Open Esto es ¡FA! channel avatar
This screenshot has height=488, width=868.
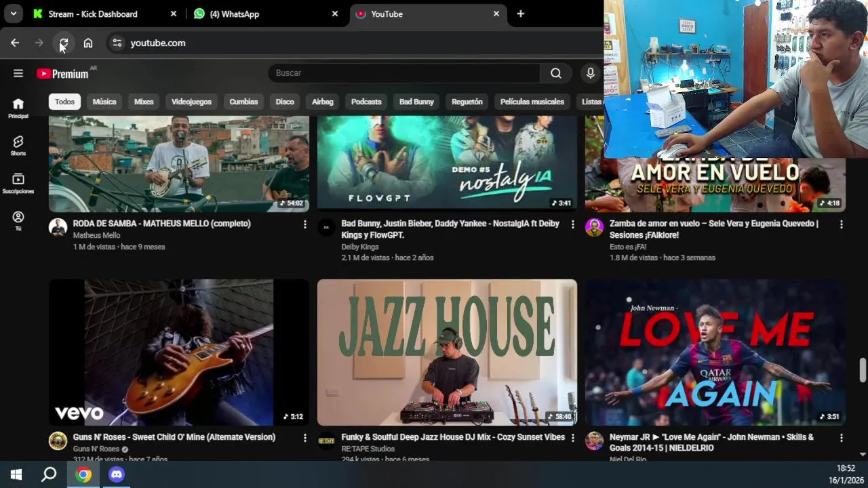[x=594, y=227]
